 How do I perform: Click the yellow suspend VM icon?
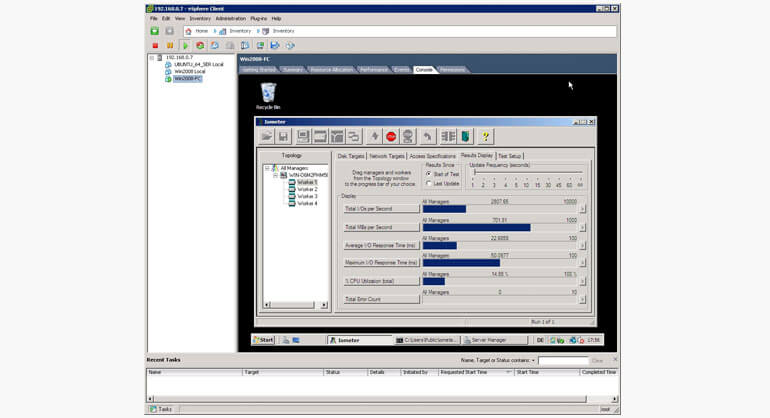[x=170, y=45]
